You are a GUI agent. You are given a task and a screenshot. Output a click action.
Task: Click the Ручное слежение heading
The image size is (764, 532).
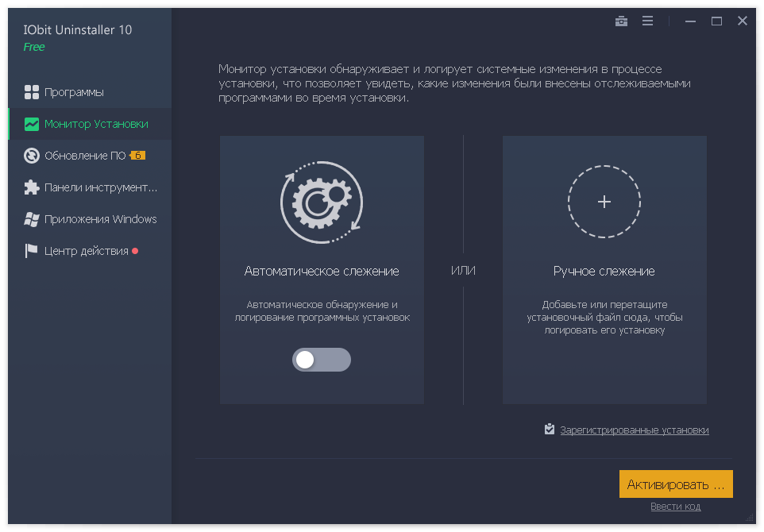coord(604,272)
